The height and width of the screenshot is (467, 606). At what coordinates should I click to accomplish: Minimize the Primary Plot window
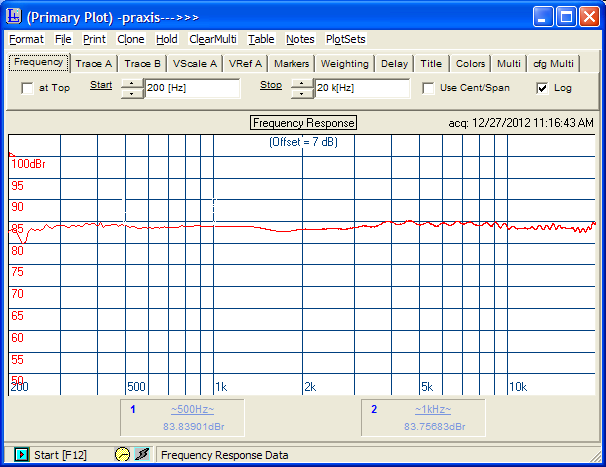coord(543,17)
